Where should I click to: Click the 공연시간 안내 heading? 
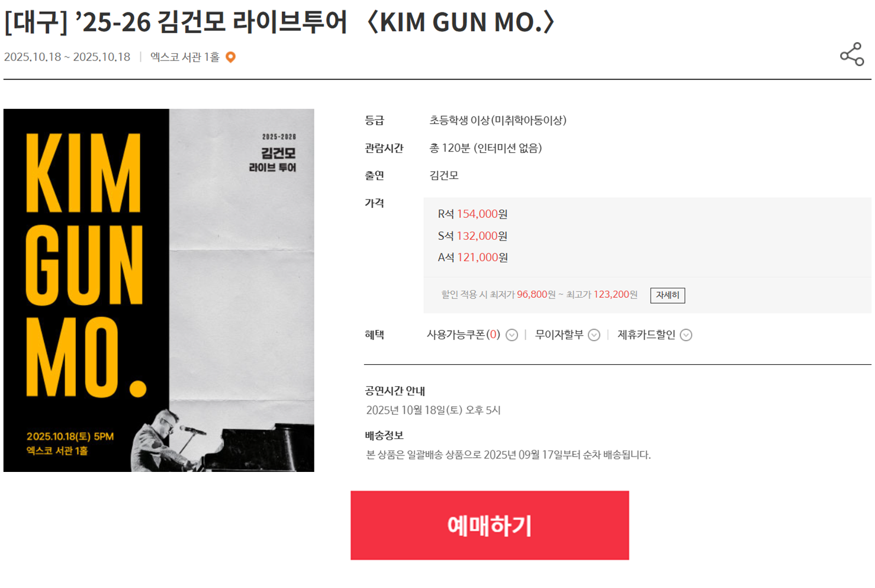click(395, 391)
